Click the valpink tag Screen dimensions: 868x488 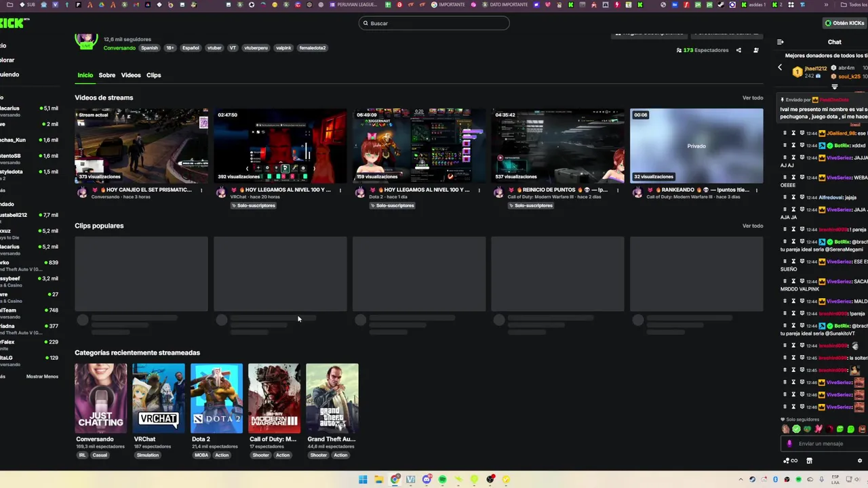283,48
